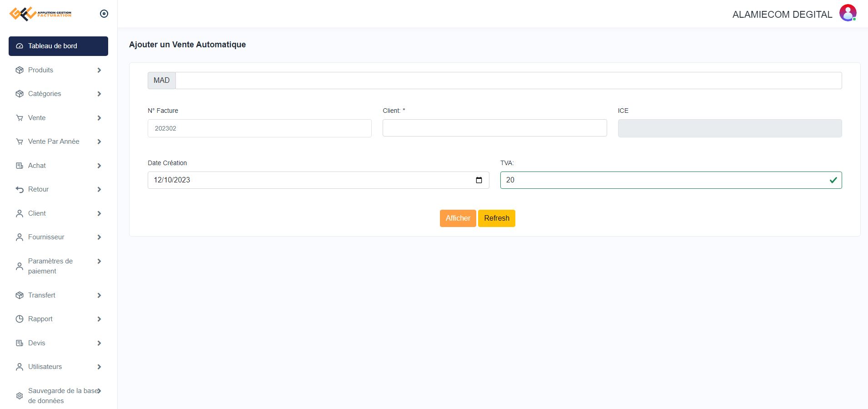The width and height of the screenshot is (868, 409).
Task: Click into the TVA field
Action: [x=663, y=180]
